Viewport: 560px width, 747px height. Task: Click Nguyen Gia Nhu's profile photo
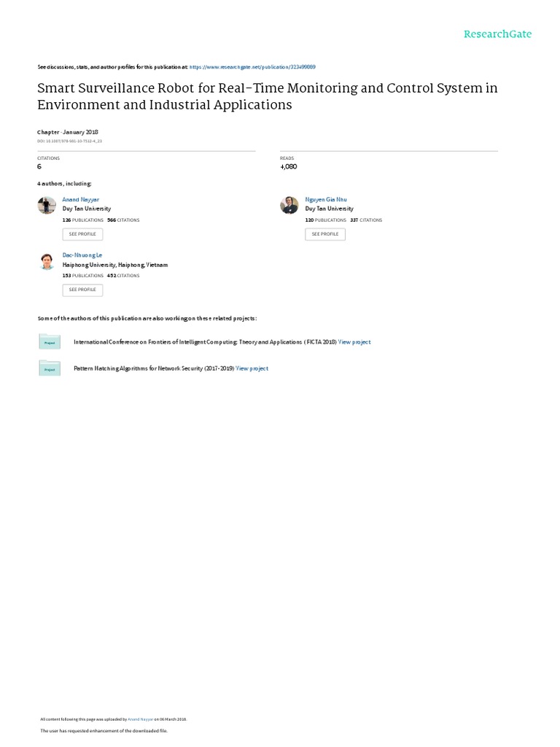[x=289, y=205]
